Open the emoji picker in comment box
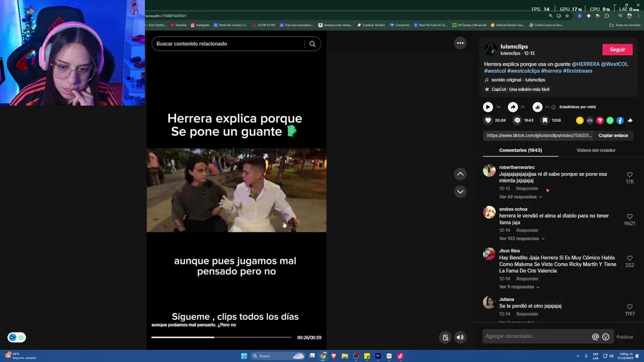The image size is (644, 362). 606,337
